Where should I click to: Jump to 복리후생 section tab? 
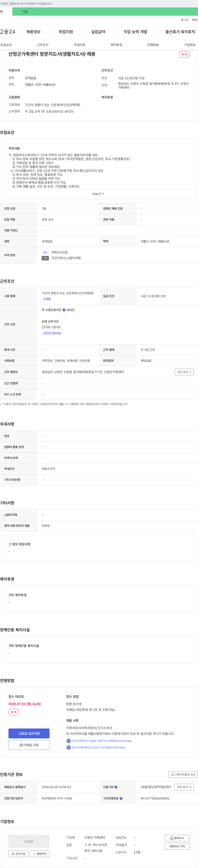pyautogui.click(x=116, y=45)
